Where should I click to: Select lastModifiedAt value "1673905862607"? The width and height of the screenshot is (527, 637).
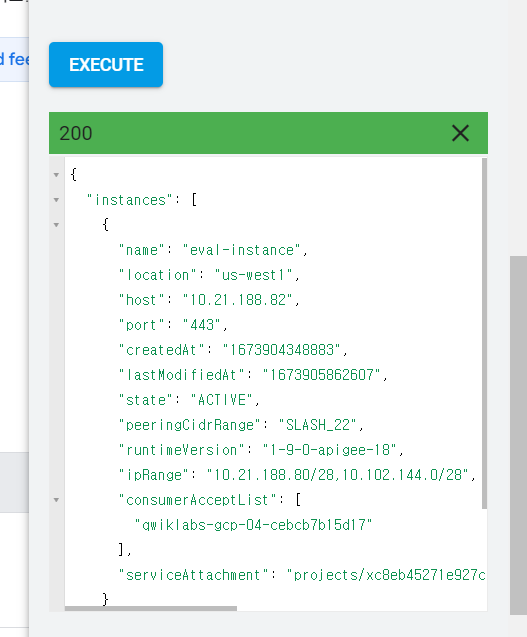click(x=321, y=375)
